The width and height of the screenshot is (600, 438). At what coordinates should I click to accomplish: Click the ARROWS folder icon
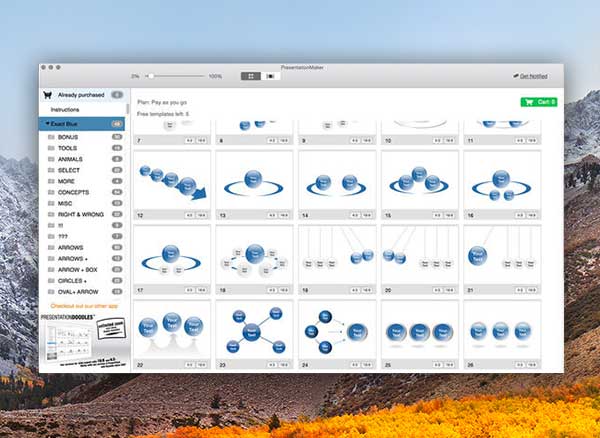(x=51, y=248)
